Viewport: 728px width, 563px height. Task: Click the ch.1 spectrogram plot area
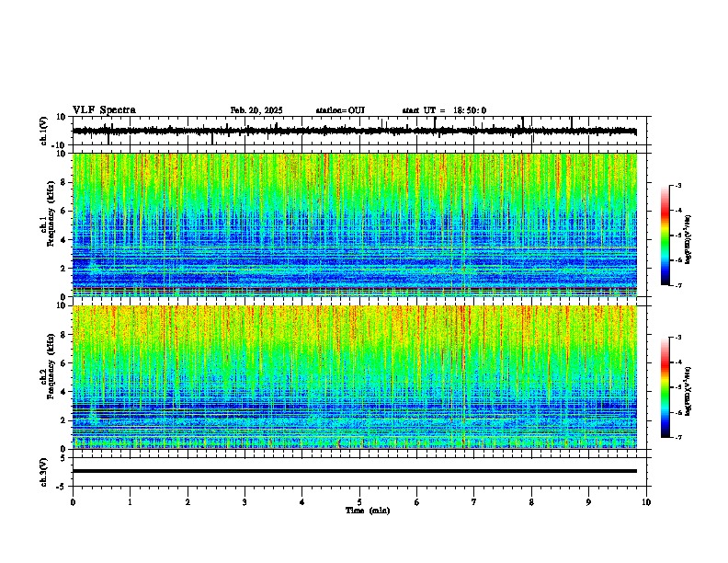click(355, 224)
